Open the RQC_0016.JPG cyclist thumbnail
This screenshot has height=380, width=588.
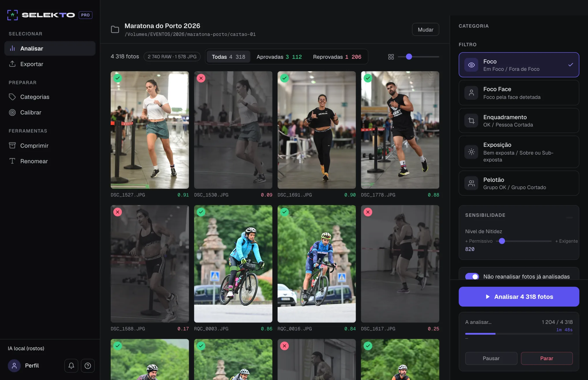tap(316, 264)
